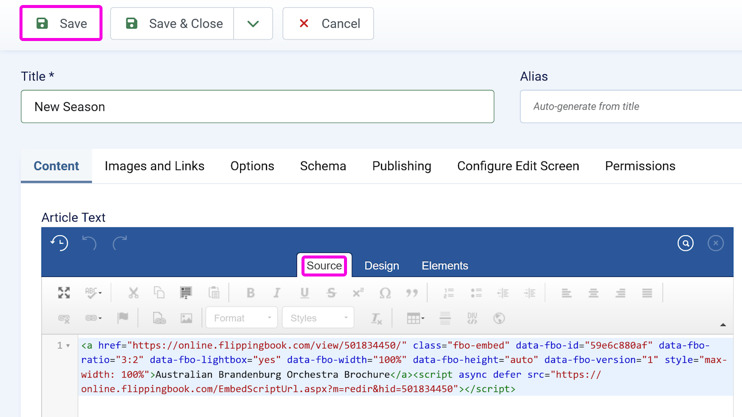Center align text
The width and height of the screenshot is (742, 417).
(593, 293)
